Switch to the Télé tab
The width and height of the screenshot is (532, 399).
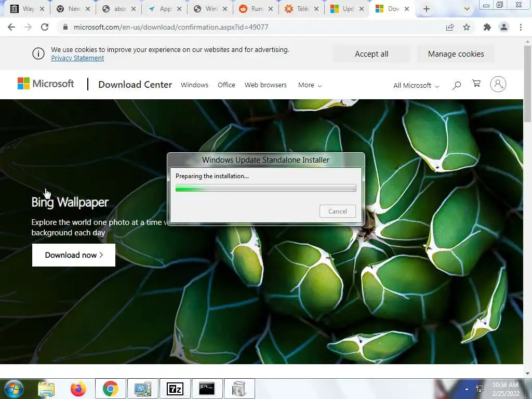click(x=302, y=9)
